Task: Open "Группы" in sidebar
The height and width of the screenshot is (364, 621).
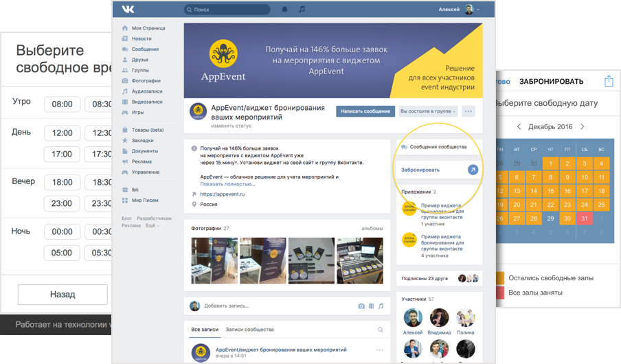Action: pos(140,70)
